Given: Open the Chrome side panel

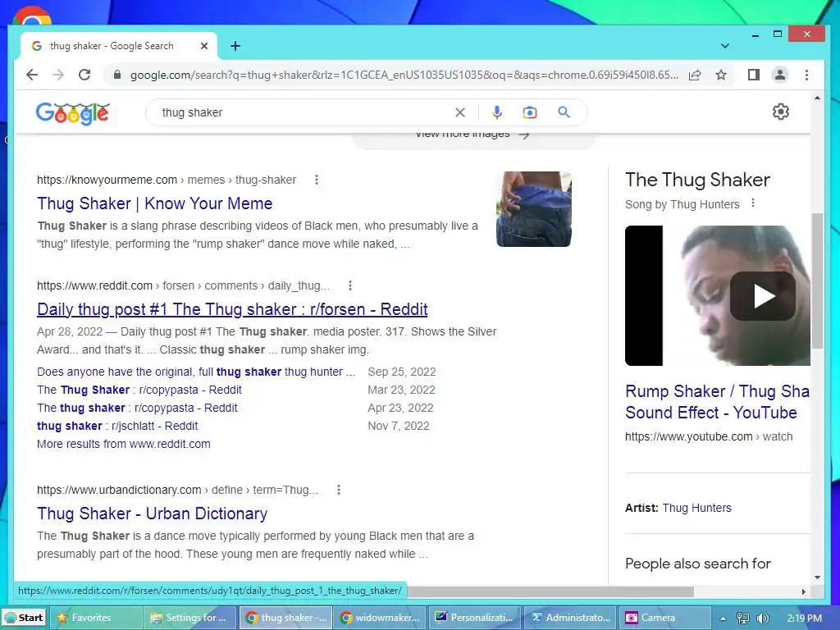Looking at the screenshot, I should pyautogui.click(x=754, y=75).
